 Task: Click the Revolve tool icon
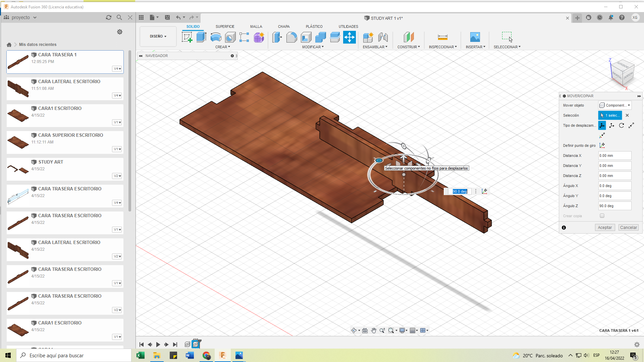[216, 37]
